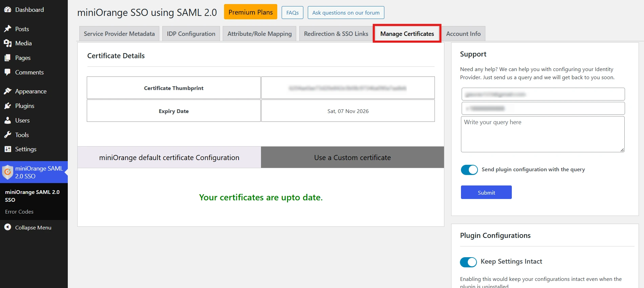Click the Dashboard gauge icon in sidebar
The height and width of the screenshot is (288, 644).
click(7, 10)
